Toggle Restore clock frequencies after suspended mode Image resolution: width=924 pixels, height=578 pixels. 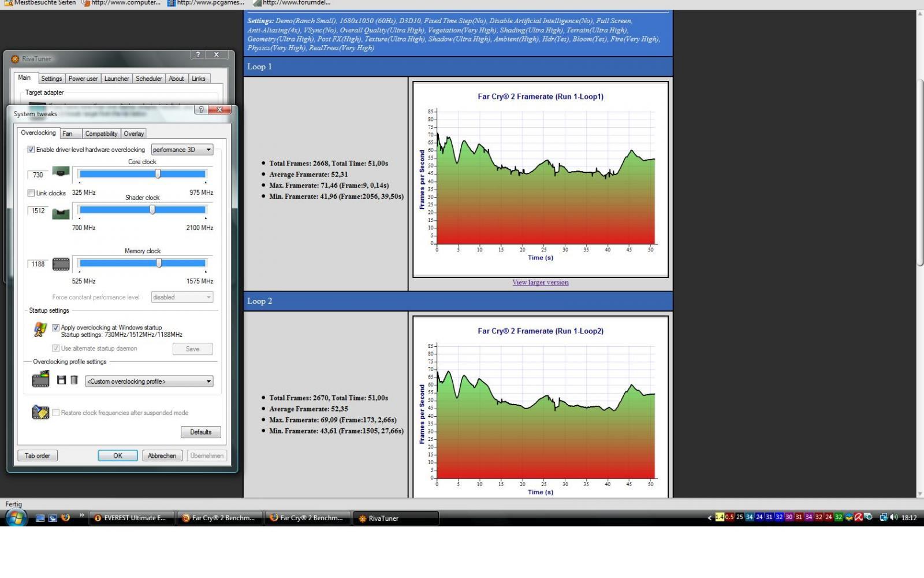pos(56,412)
